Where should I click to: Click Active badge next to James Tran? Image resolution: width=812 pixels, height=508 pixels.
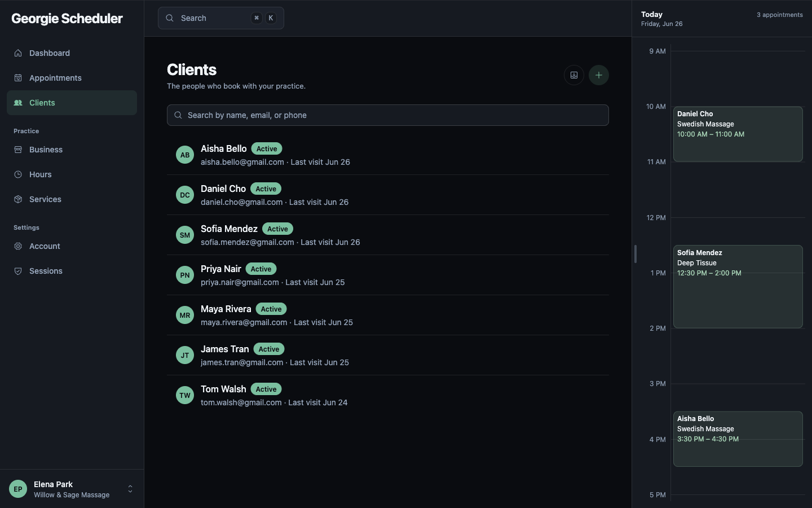point(269,349)
